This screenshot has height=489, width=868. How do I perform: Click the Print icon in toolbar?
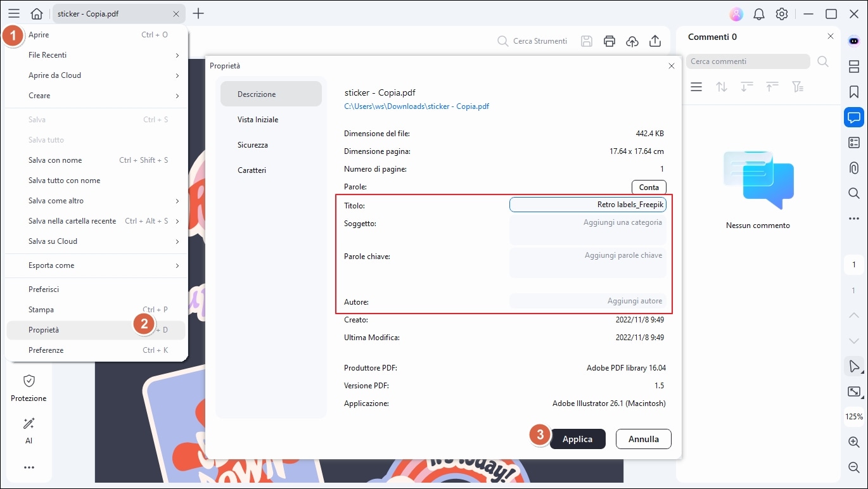(x=610, y=41)
